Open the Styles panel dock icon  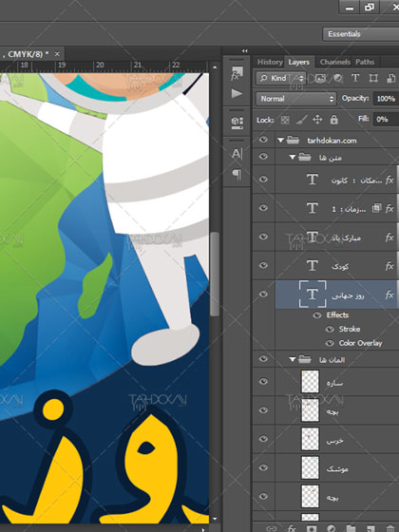tap(237, 73)
